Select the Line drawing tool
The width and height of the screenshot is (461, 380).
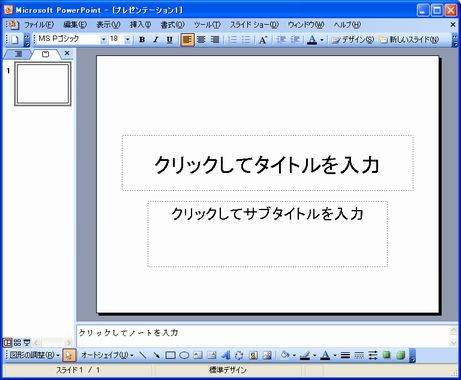click(143, 355)
